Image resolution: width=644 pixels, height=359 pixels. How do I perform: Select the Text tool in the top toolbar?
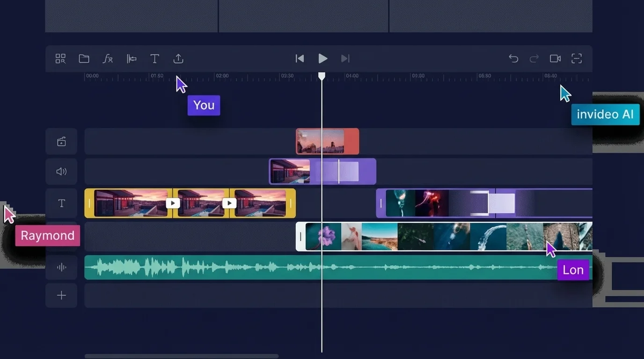click(154, 58)
